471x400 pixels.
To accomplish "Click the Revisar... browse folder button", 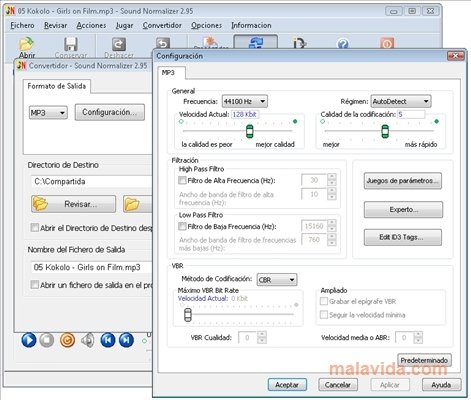I will [x=73, y=204].
